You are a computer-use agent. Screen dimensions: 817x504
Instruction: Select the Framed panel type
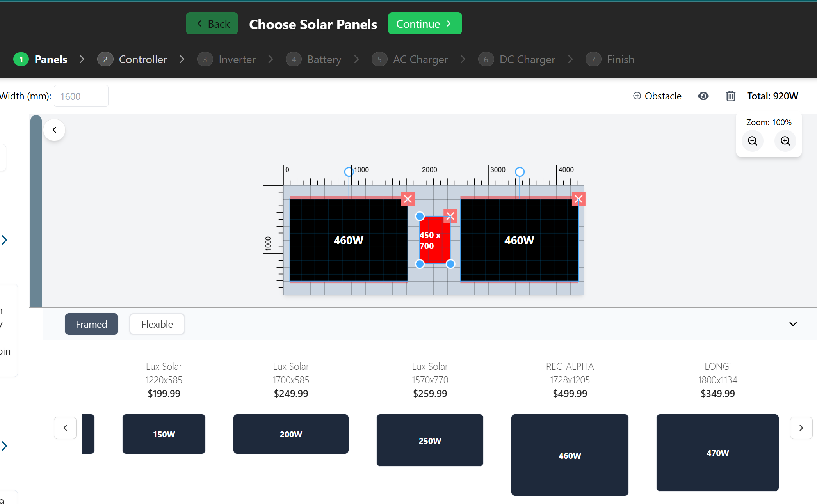tap(91, 324)
